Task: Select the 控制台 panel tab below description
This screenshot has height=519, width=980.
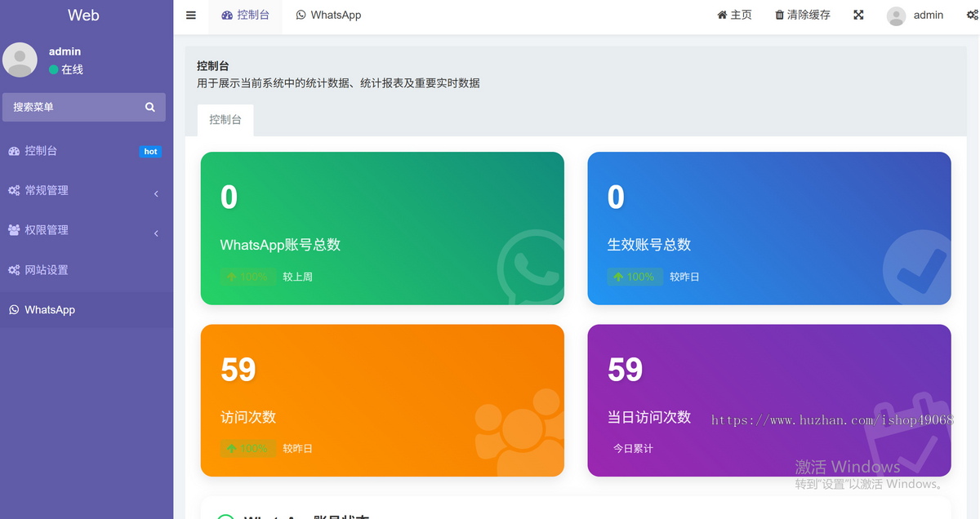Action: pyautogui.click(x=225, y=120)
